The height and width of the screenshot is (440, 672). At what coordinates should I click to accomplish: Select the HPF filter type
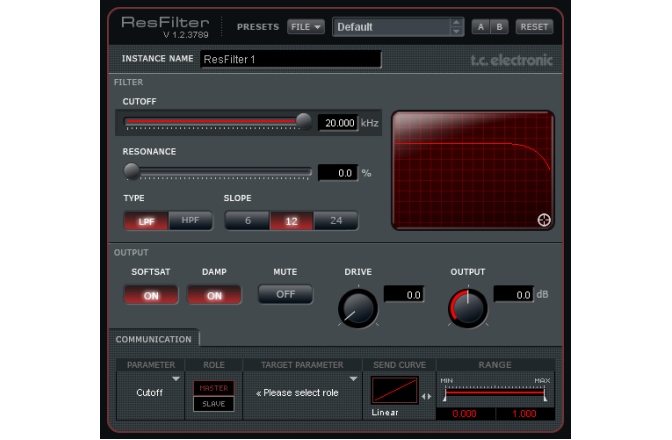[190, 221]
